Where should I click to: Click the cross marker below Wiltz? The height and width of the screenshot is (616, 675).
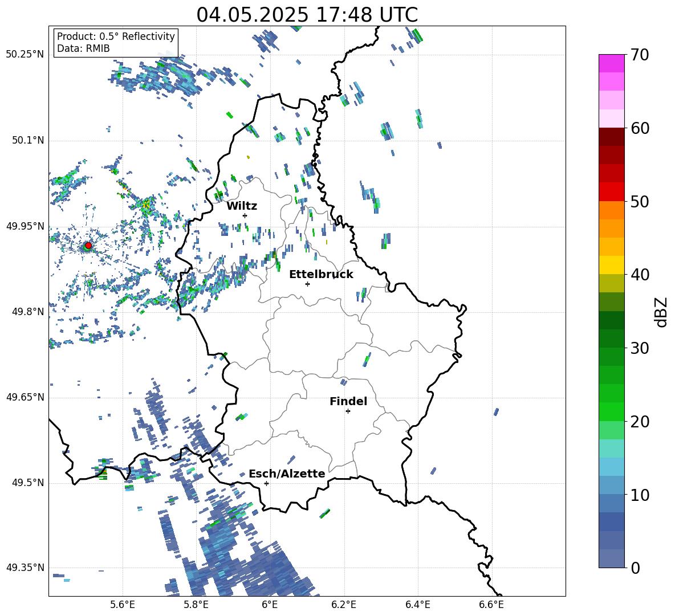point(245,215)
